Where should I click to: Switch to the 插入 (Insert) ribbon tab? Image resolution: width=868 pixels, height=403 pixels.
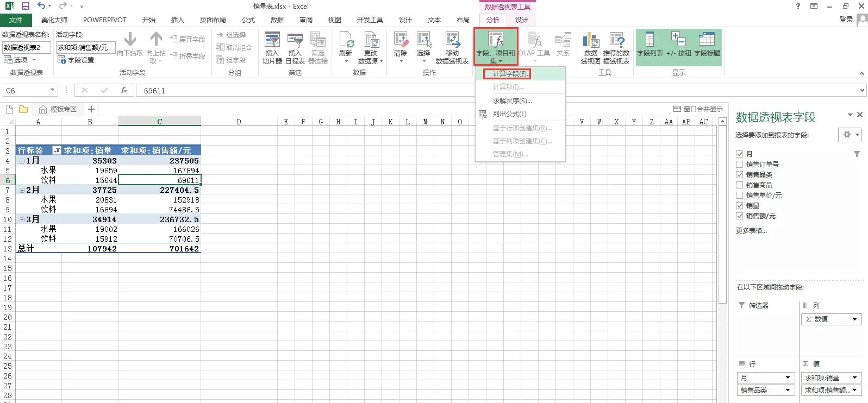[178, 20]
